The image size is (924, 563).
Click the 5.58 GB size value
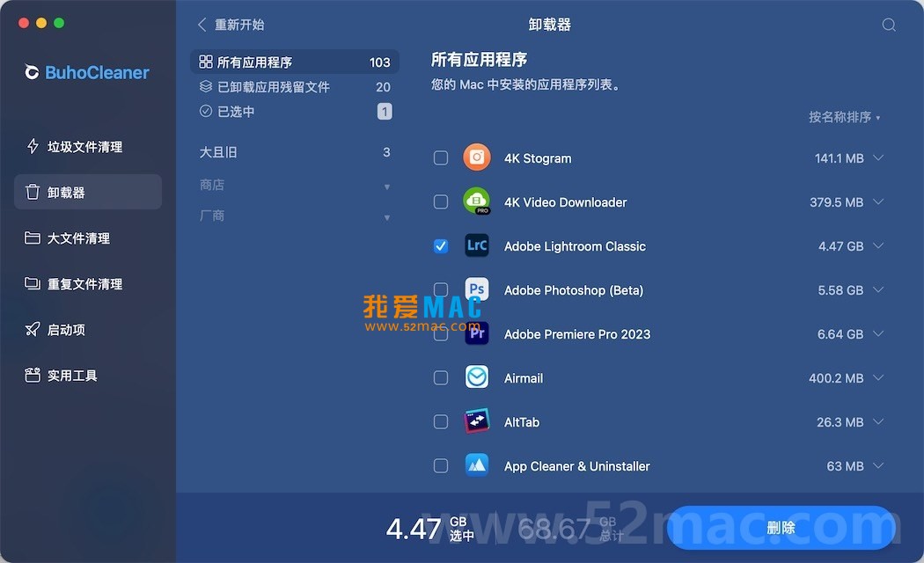pyautogui.click(x=840, y=289)
